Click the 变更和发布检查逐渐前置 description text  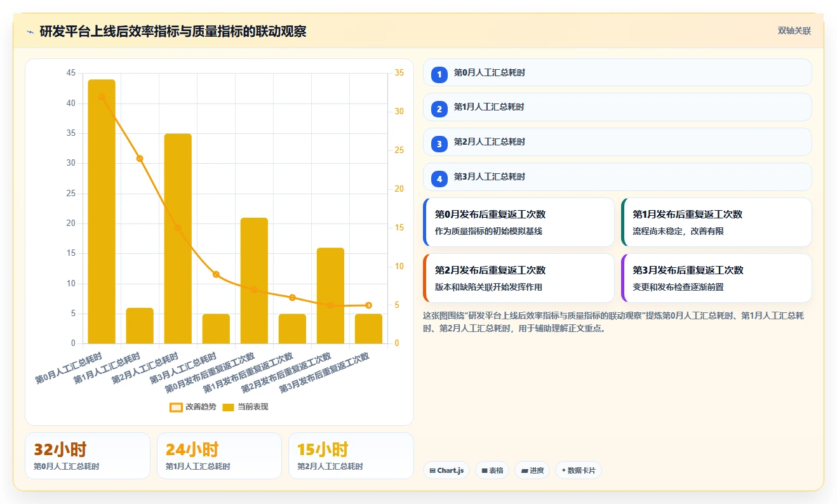click(678, 288)
